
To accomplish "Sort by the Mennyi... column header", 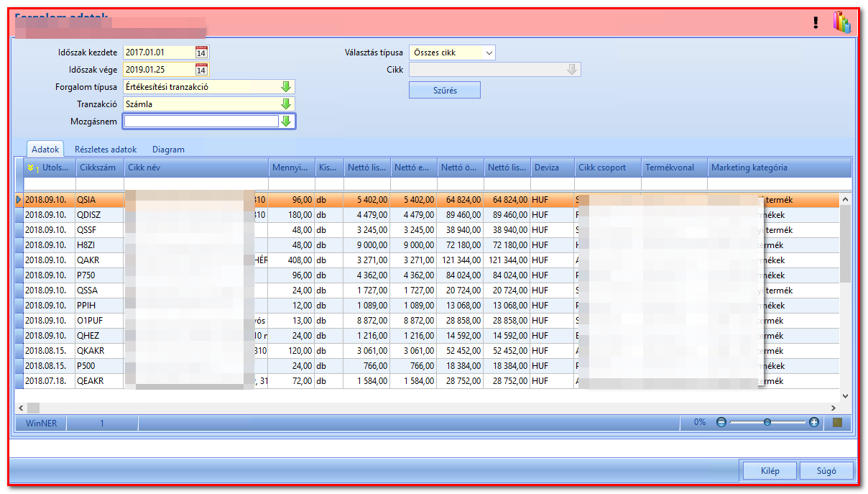I will [292, 168].
